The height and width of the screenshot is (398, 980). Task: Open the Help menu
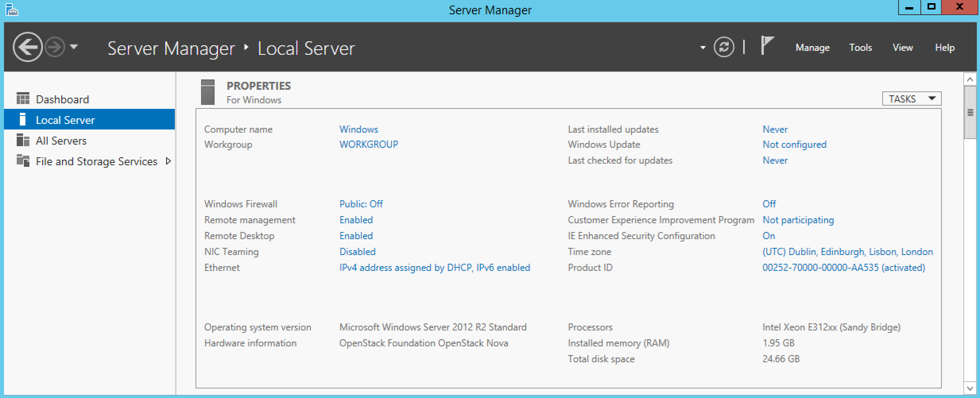click(x=945, y=48)
